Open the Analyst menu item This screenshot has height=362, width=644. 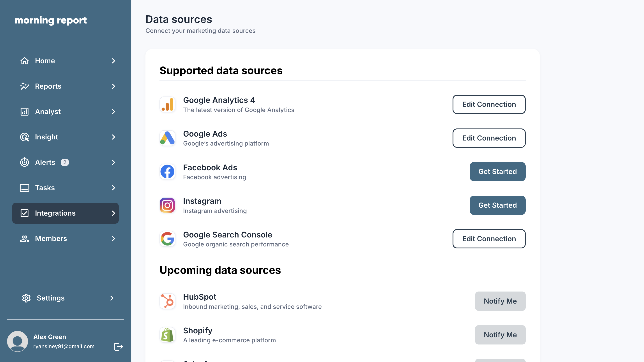pos(65,112)
